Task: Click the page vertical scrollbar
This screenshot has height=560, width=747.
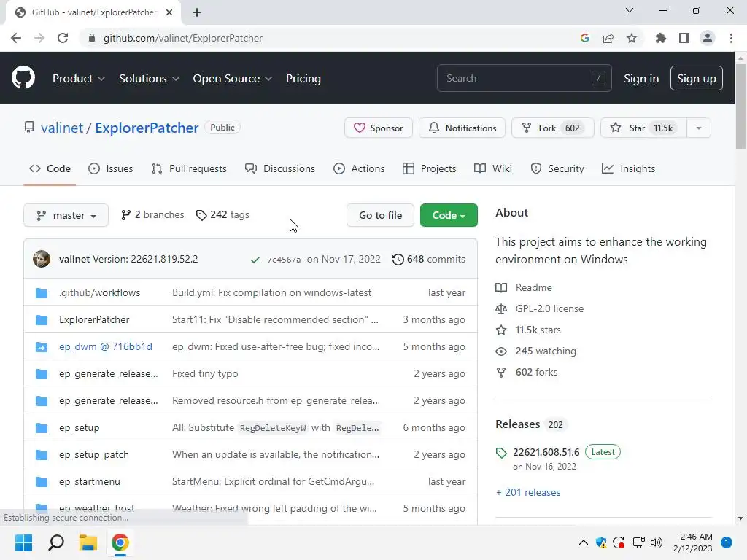Action: [x=740, y=107]
